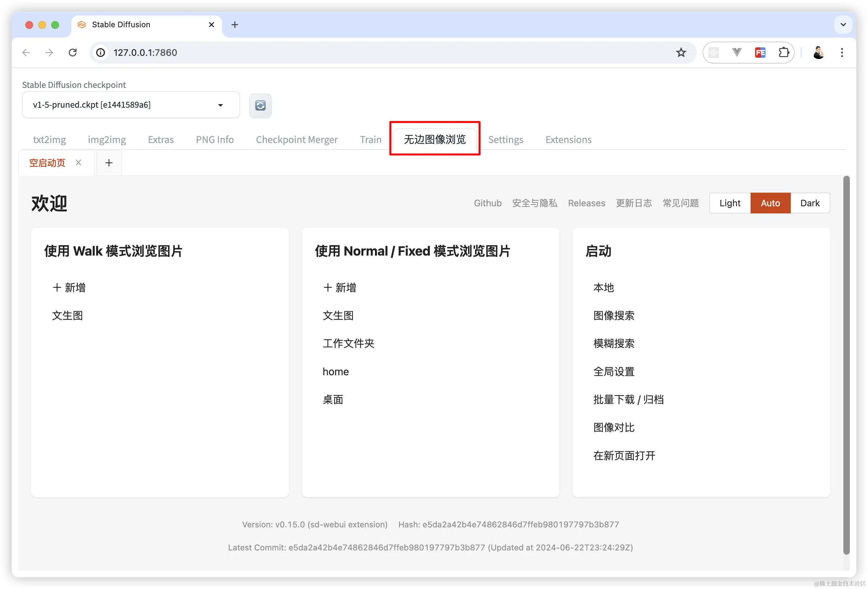Click the tab search chevron button
This screenshot has width=868, height=589.
(x=843, y=25)
